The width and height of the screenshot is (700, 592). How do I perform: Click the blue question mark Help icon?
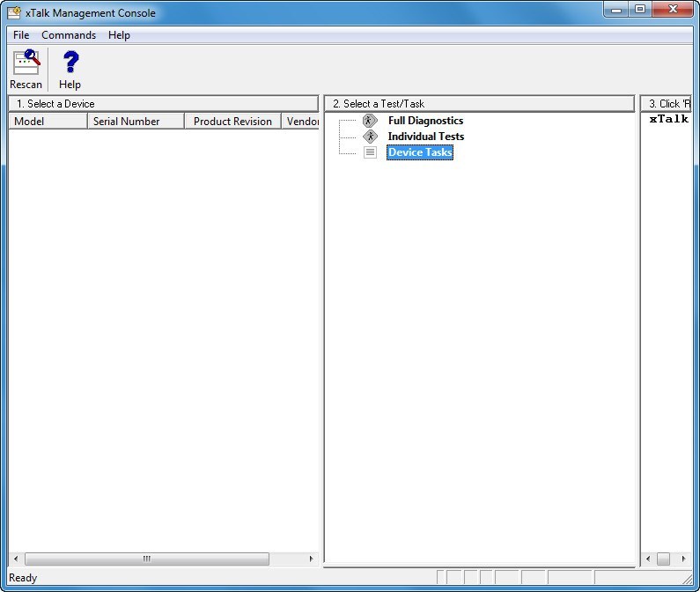point(70,62)
